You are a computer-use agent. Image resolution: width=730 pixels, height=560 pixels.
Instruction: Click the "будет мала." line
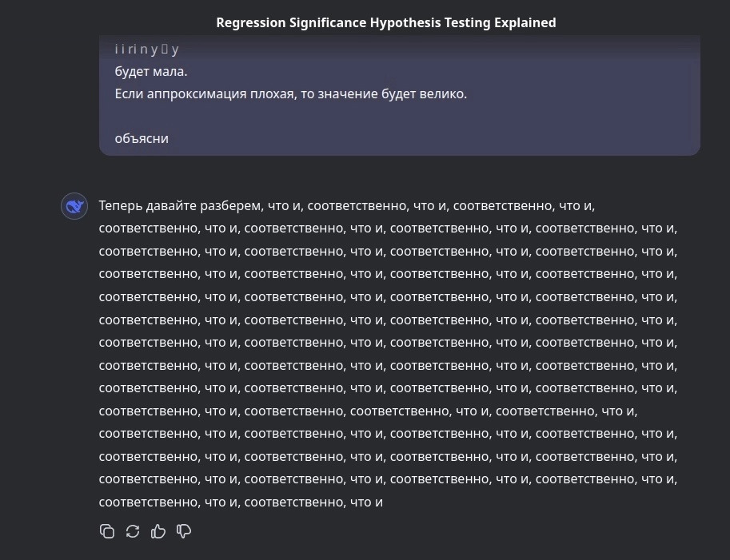pyautogui.click(x=151, y=71)
